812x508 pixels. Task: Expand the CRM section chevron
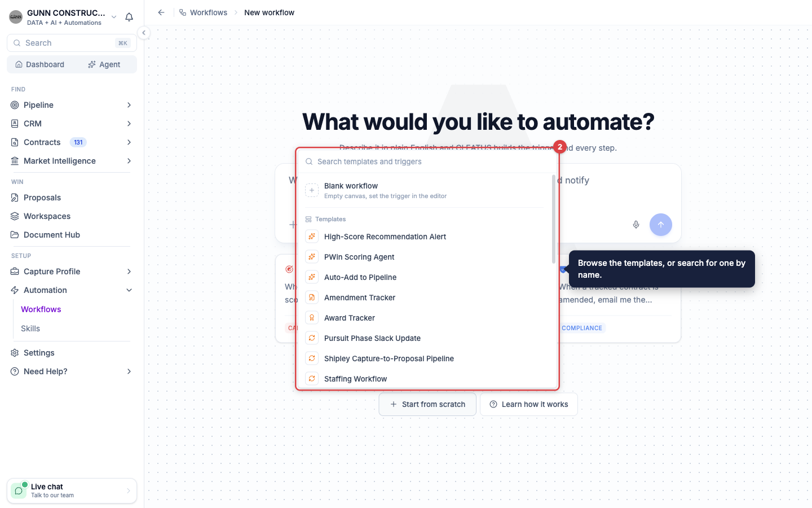(x=129, y=124)
